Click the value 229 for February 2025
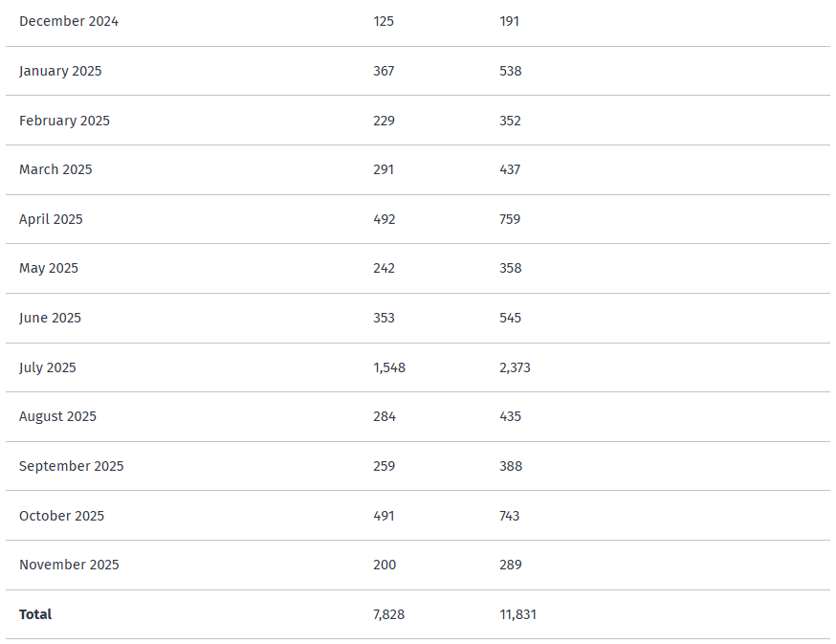 point(384,121)
